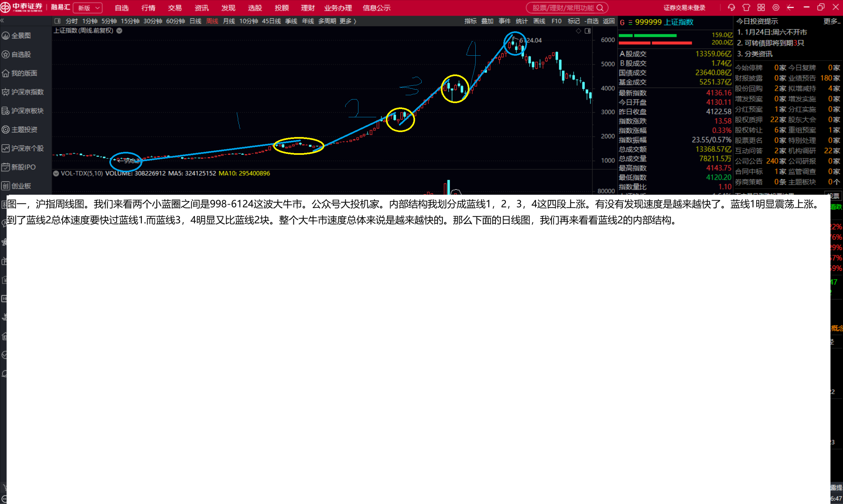Expand 上证指数 chart title dropdown arrow
Screen dimensions: 843x504
(119, 31)
